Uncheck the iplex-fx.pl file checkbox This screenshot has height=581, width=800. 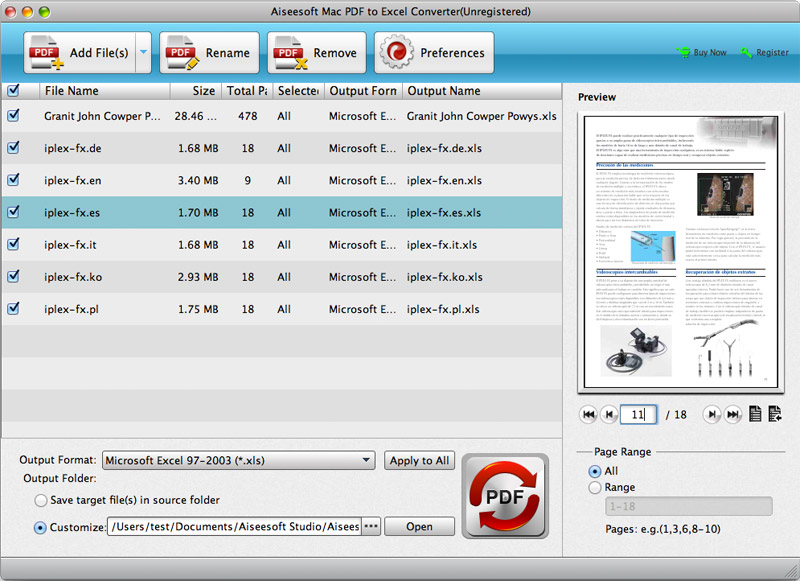click(13, 308)
